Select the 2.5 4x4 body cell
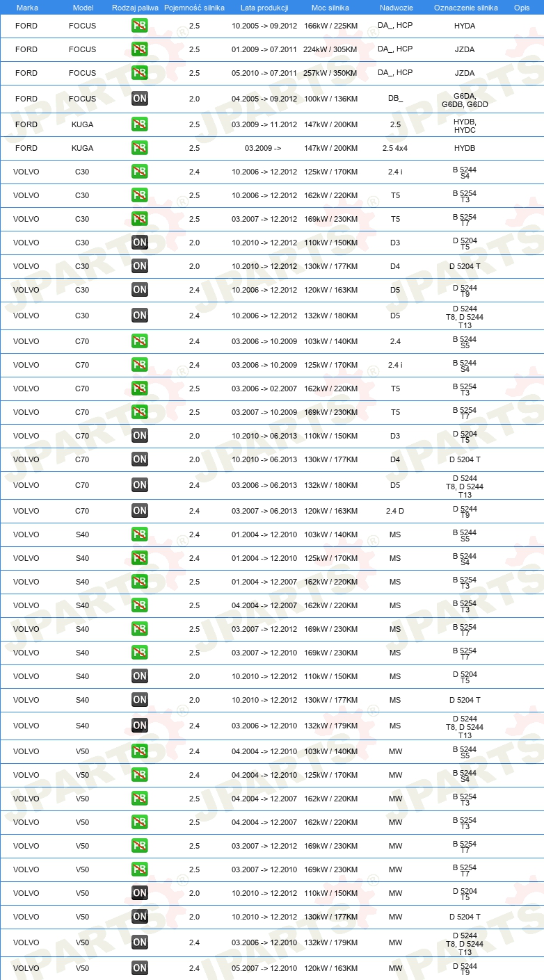 pos(395,148)
